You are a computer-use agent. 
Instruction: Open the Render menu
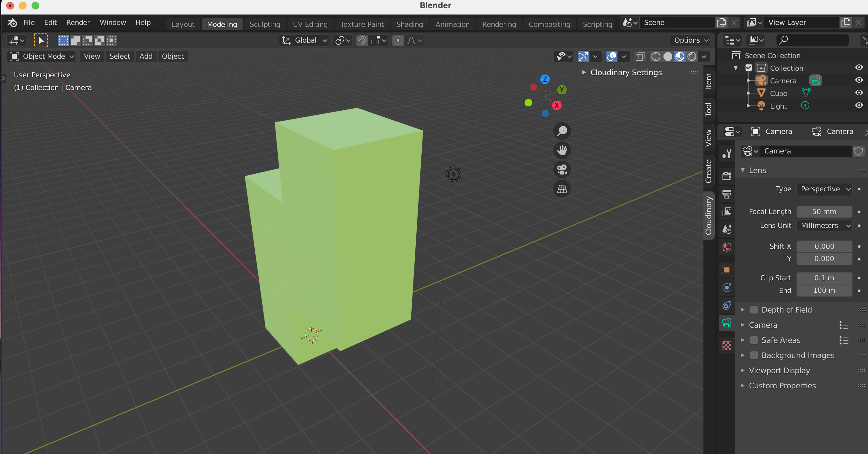point(78,23)
